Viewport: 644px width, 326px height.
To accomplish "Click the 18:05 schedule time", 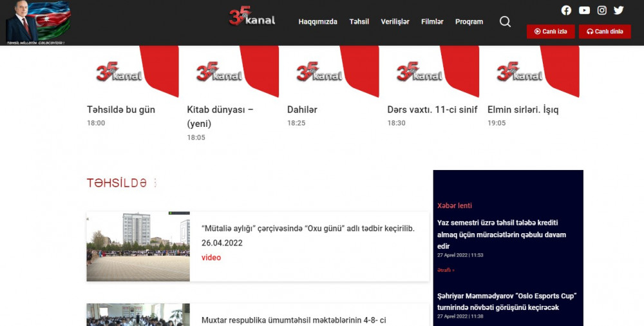I will (196, 137).
